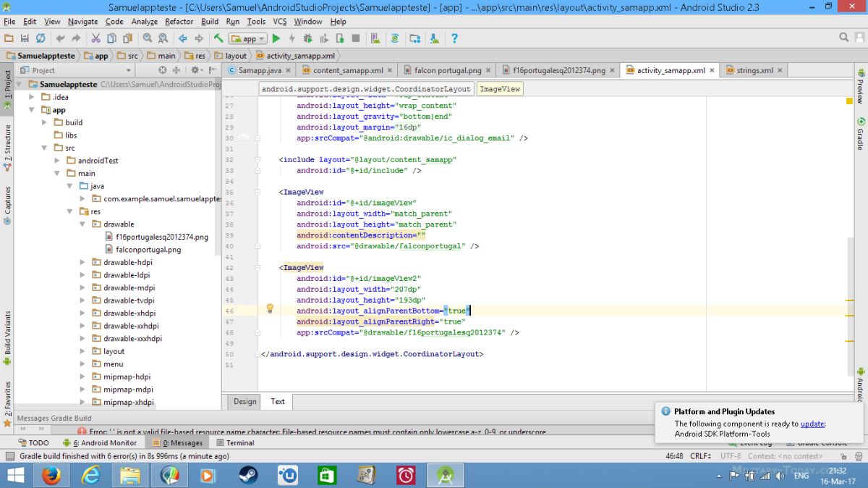The width and height of the screenshot is (868, 488).
Task: Open the Refactor menu
Action: coord(179,22)
